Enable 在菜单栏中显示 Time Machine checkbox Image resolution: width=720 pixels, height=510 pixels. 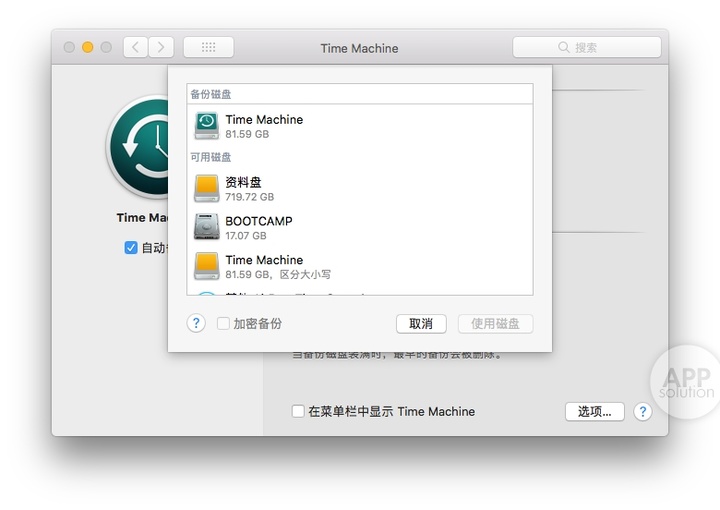coord(298,411)
